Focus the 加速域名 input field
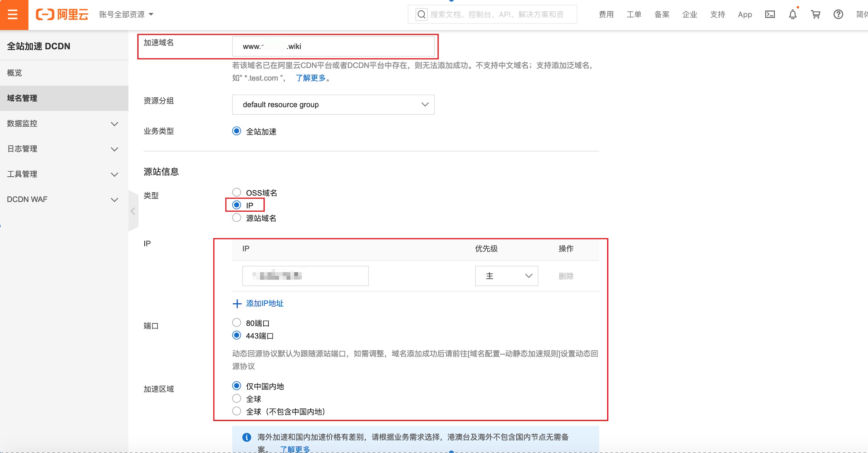 coord(333,46)
